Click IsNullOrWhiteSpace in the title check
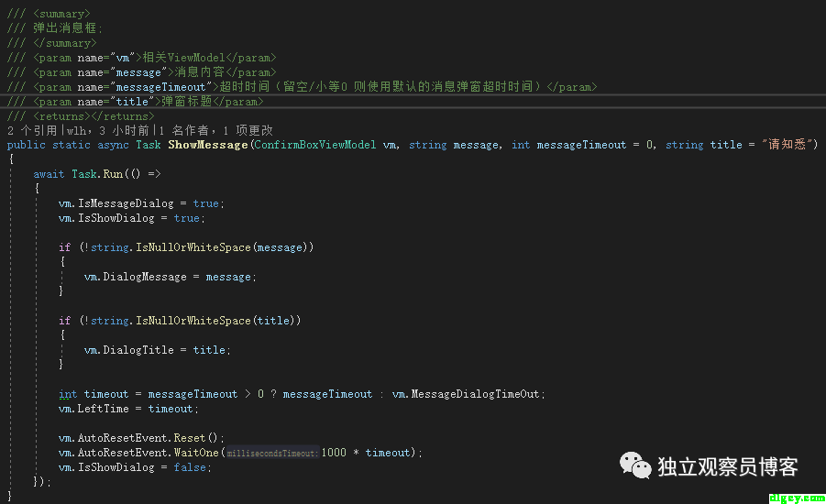Screen dimensions: 826x504 click(x=193, y=321)
